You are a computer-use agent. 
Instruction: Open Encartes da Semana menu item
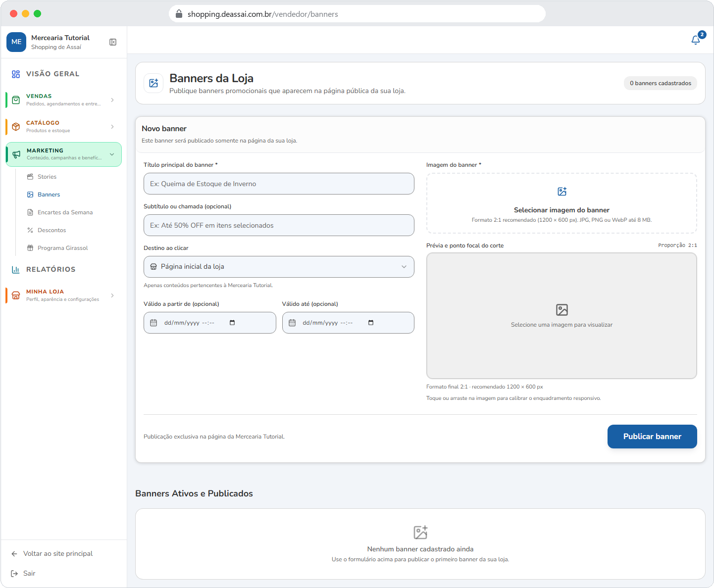65,212
